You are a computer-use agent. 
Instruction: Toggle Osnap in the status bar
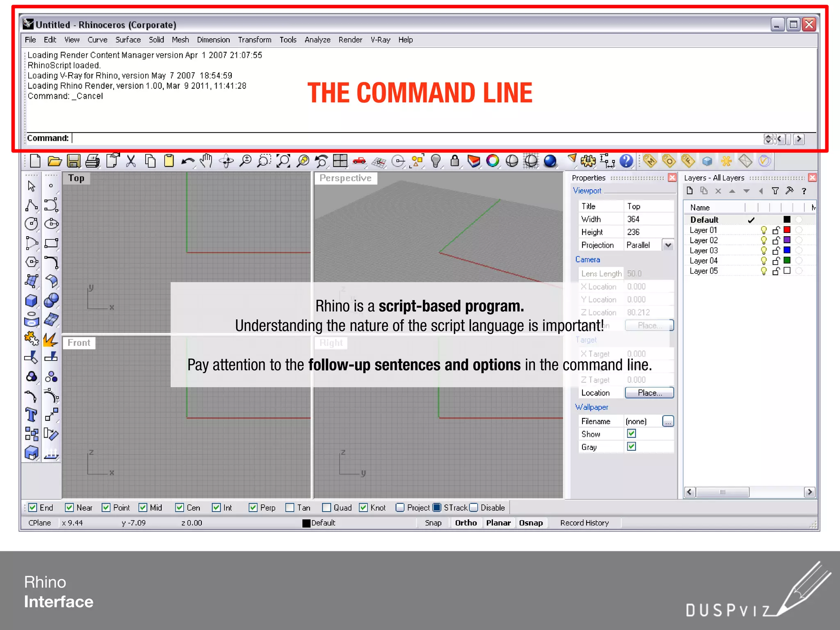(x=531, y=523)
